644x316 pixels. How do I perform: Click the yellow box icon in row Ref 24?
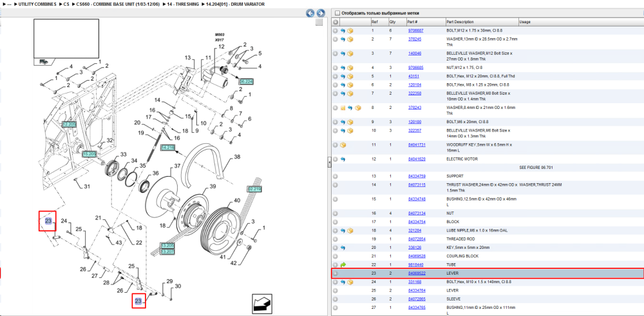click(350, 282)
